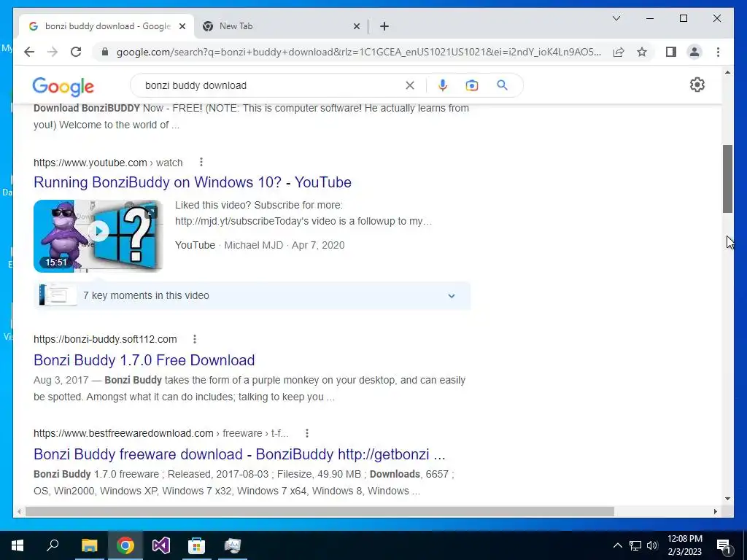The image size is (747, 560).
Task: Close the New Tab tab
Action: click(356, 26)
